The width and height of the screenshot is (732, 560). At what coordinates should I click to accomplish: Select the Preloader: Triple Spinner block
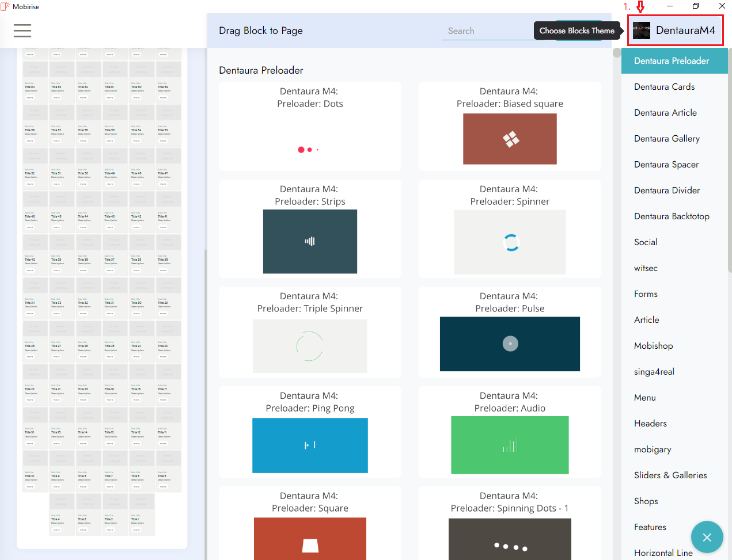(x=310, y=332)
